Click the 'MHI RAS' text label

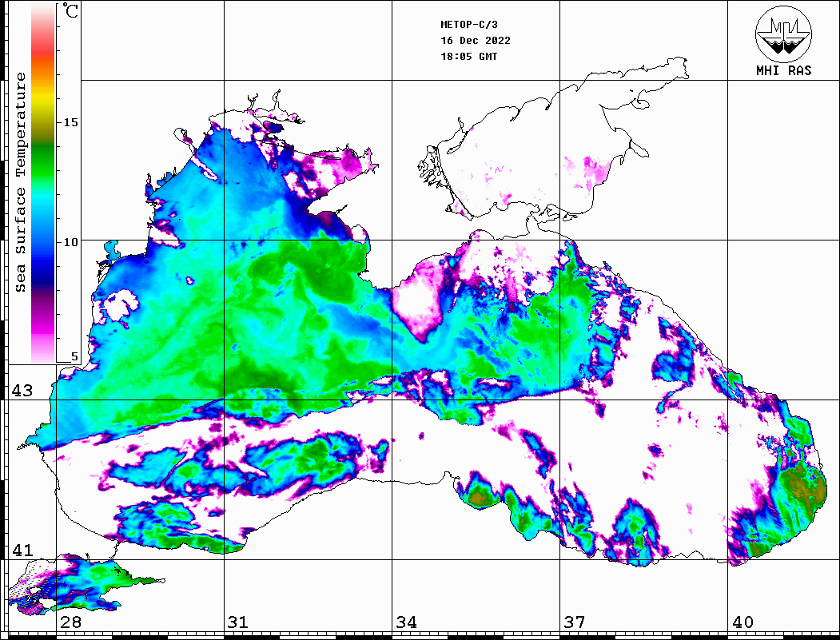point(784,70)
